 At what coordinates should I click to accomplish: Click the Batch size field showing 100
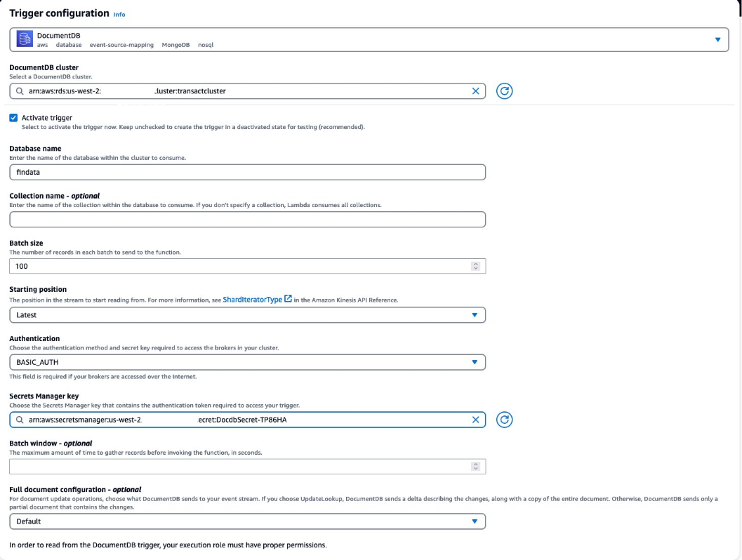(248, 266)
